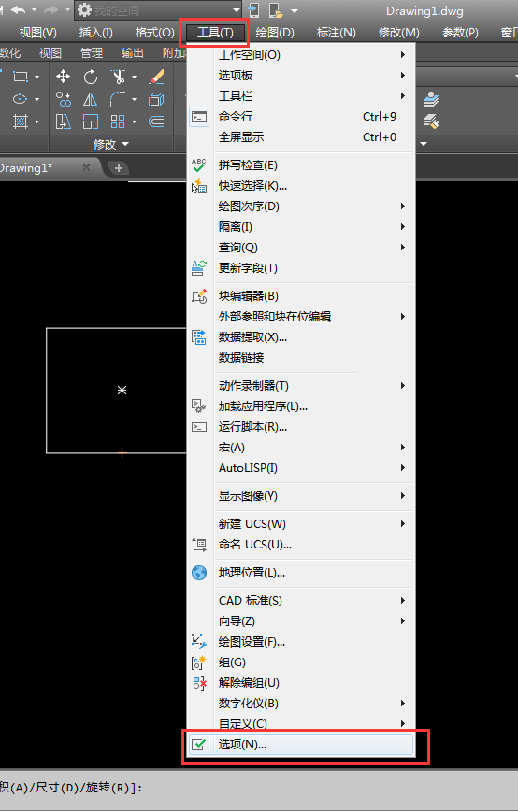The image size is (518, 812).
Task: Click the Undo arrow in title bar
Action: [18, 10]
